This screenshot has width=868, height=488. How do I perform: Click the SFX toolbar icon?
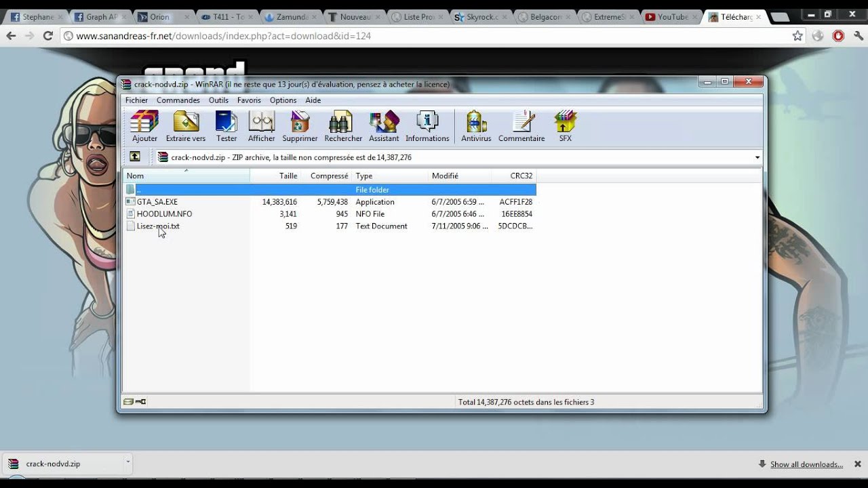point(565,122)
